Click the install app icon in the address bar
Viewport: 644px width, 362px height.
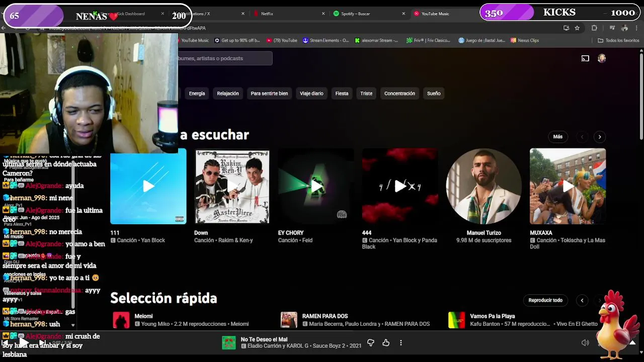point(566,28)
